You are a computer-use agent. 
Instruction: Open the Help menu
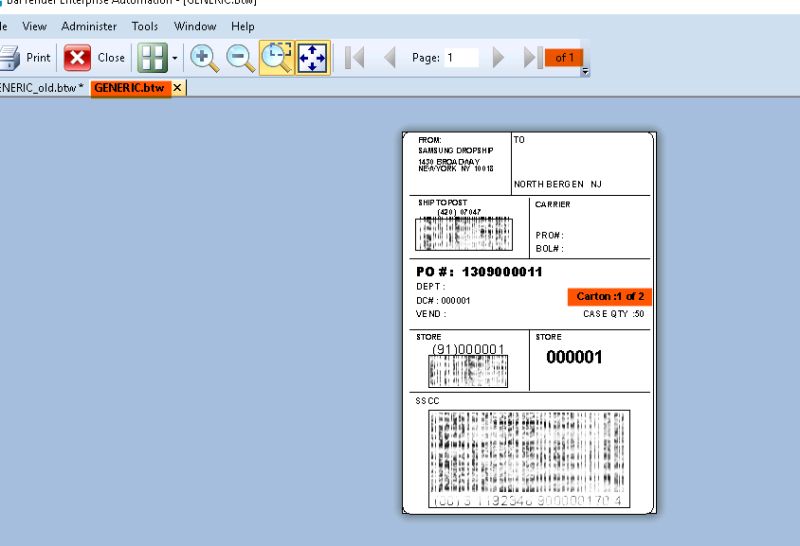coord(242,27)
